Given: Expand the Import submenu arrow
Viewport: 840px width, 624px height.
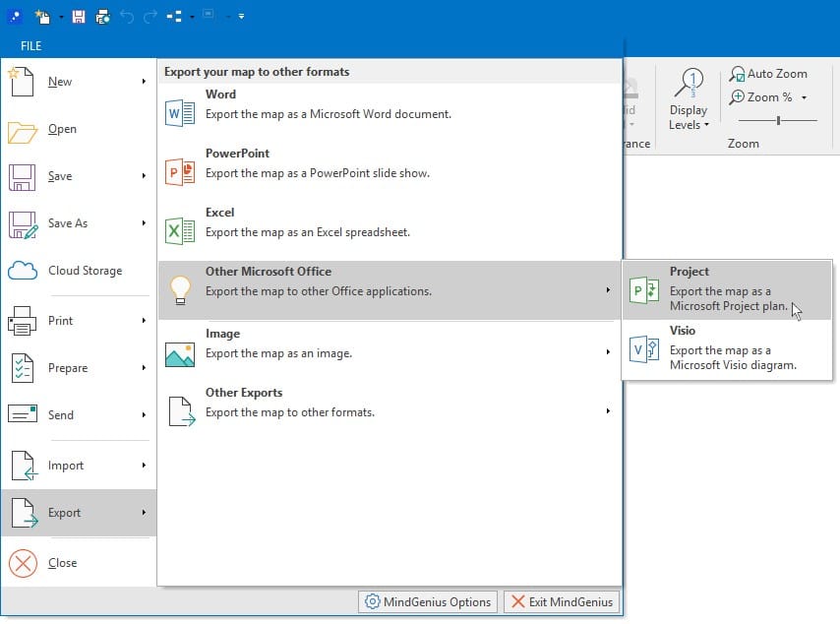Looking at the screenshot, I should pos(144,466).
